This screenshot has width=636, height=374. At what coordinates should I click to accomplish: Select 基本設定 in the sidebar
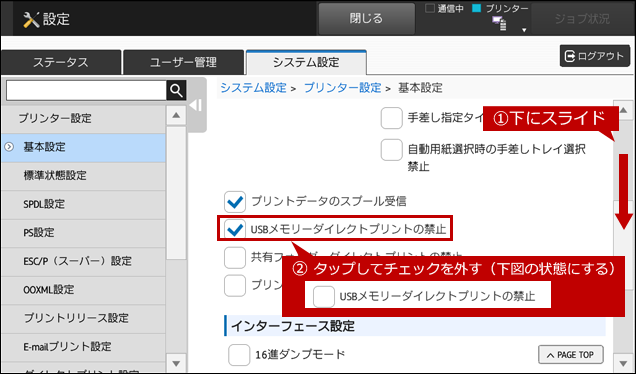[x=84, y=147]
